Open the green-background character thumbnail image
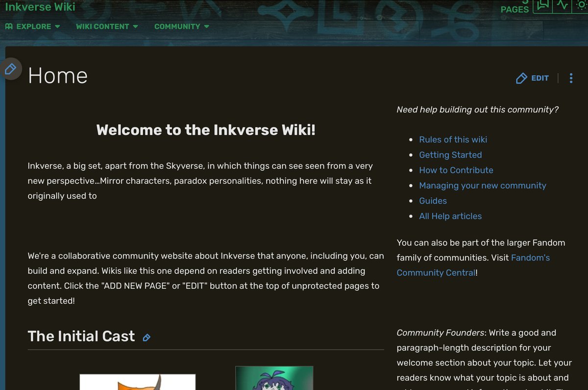Image resolution: width=588 pixels, height=390 pixels. tap(274, 378)
